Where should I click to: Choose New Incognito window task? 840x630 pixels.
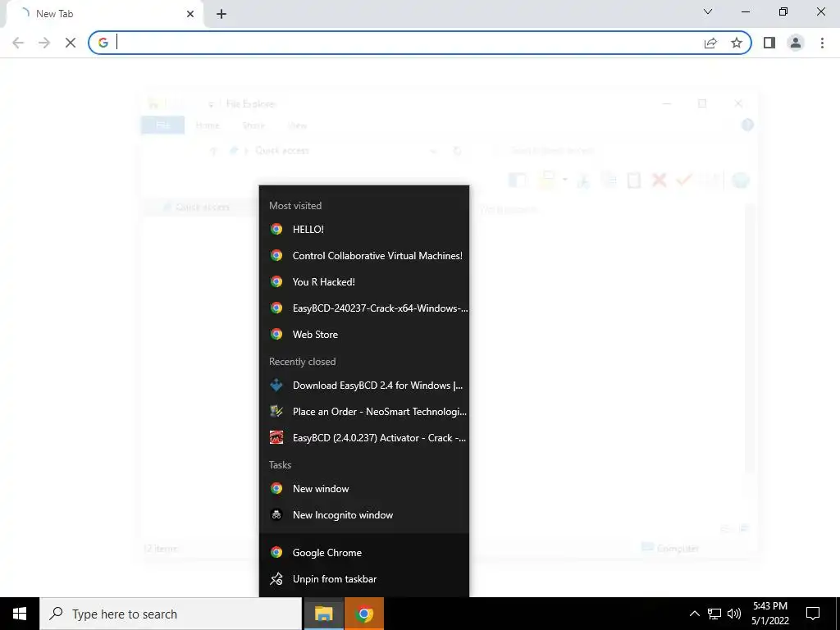pos(363,515)
